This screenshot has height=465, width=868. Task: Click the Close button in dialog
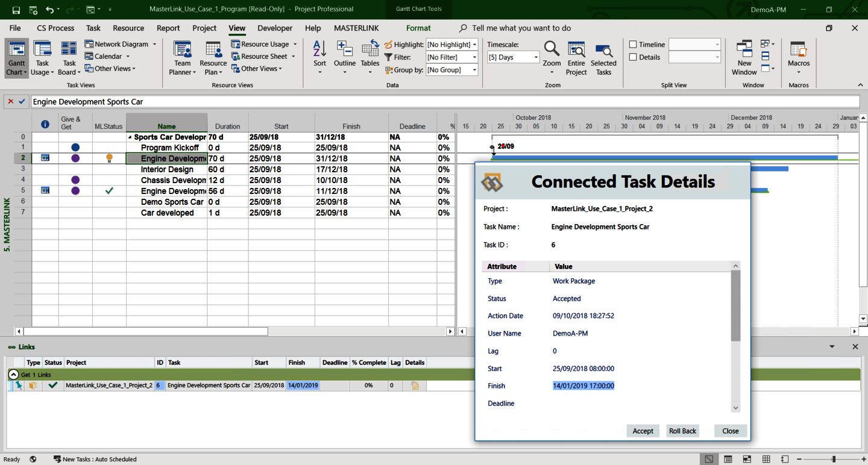pos(730,431)
